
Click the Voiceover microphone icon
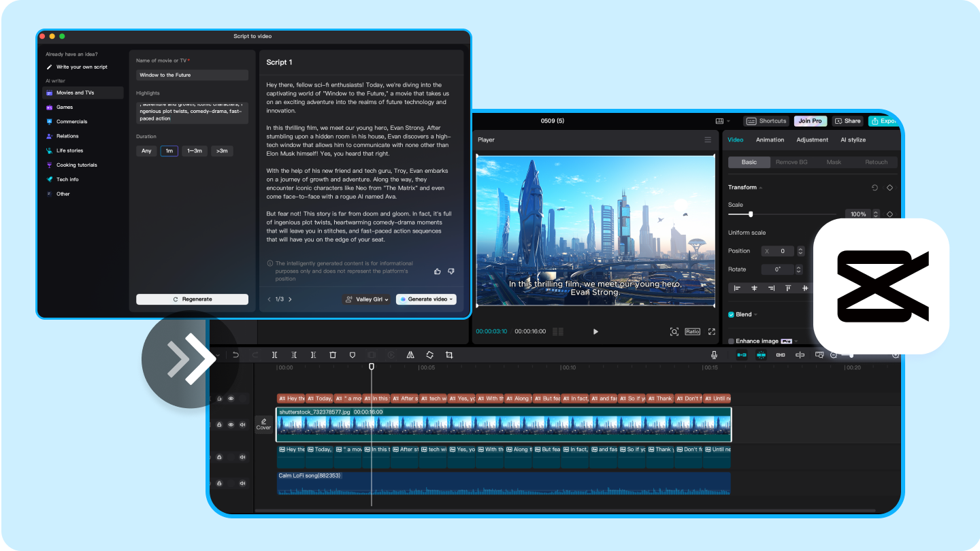(714, 354)
